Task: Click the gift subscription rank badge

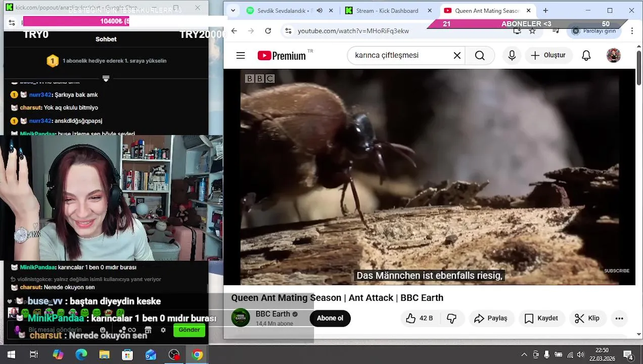Action: tap(53, 61)
